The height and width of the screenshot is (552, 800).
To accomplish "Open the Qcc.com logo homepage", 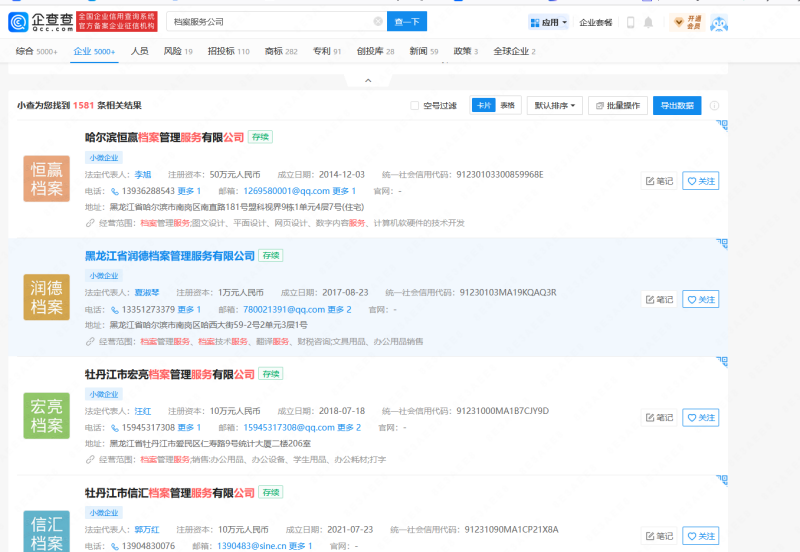I will coord(41,22).
